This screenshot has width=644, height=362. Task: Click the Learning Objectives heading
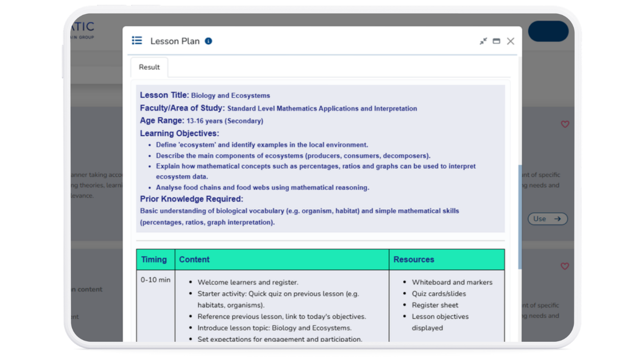(179, 133)
